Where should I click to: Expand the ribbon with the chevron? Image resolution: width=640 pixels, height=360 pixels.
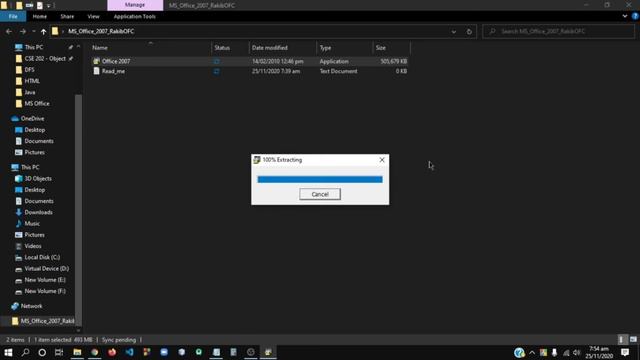[x=624, y=16]
